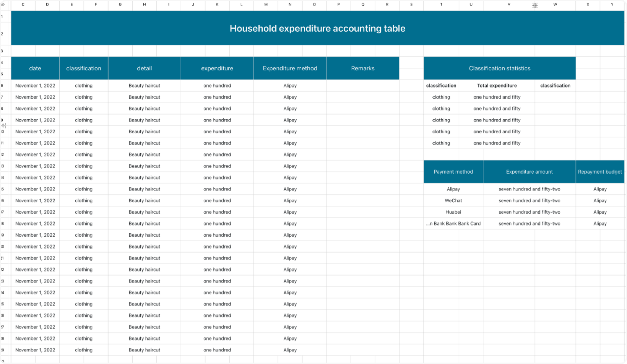Select column S header
The width and height of the screenshot is (627, 364).
[x=411, y=5]
